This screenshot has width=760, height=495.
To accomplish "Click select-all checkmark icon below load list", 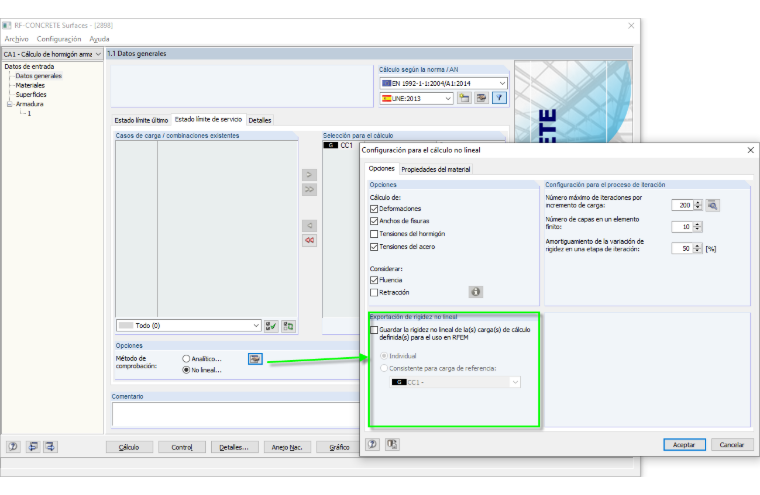I will 271,326.
